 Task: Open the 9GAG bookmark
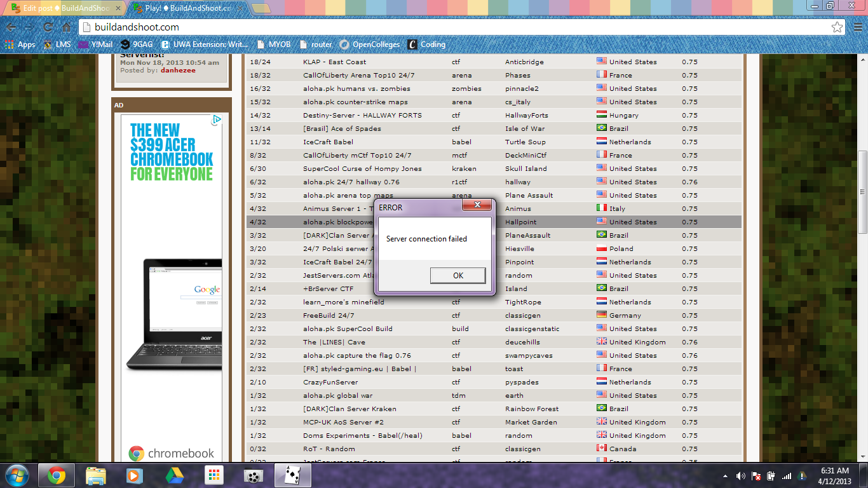[138, 44]
